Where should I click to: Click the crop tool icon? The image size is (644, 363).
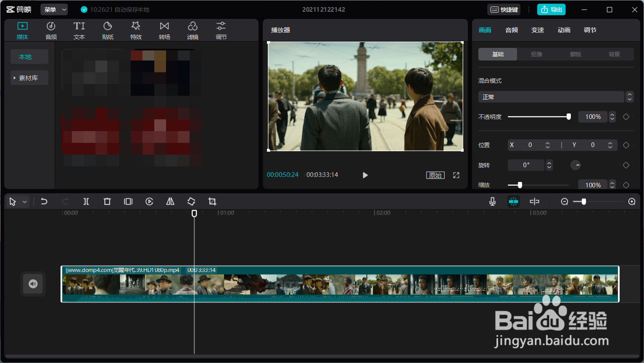(x=212, y=202)
